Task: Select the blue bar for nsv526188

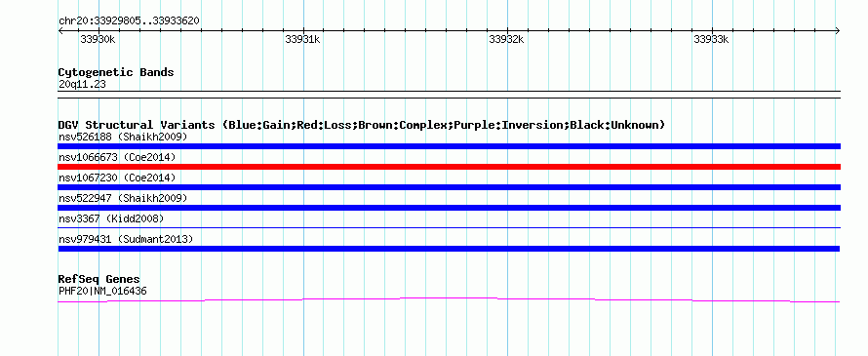Action: pyautogui.click(x=449, y=146)
